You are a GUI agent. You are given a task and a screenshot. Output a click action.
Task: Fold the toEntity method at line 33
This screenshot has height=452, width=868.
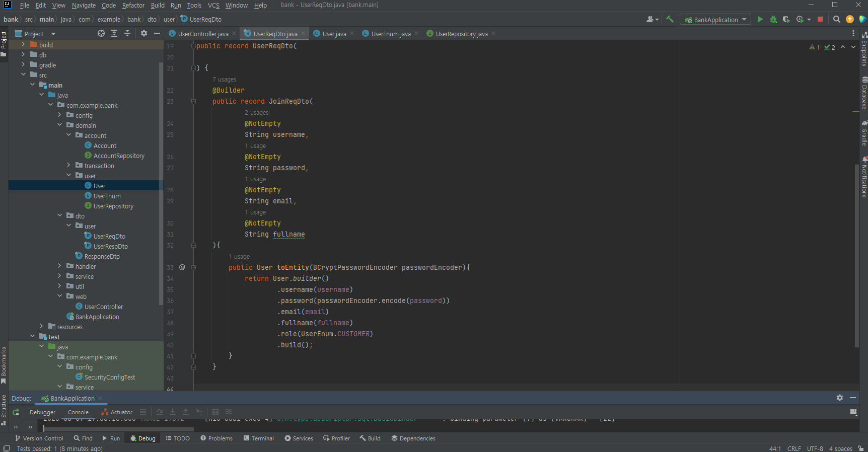193,267
